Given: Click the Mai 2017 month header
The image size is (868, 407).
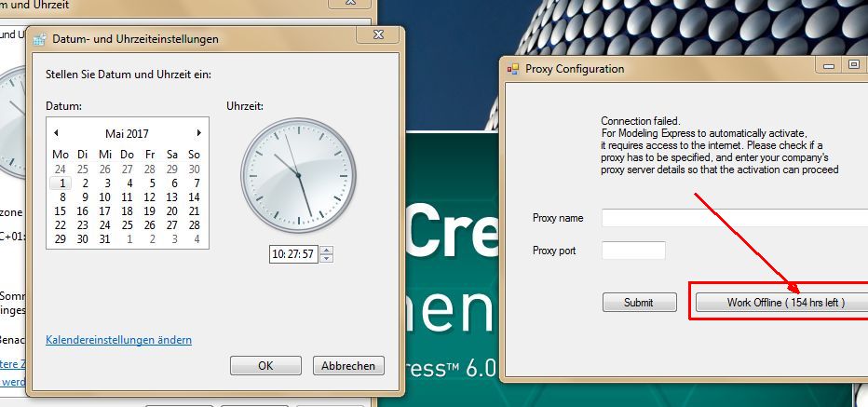Looking at the screenshot, I should tap(127, 133).
